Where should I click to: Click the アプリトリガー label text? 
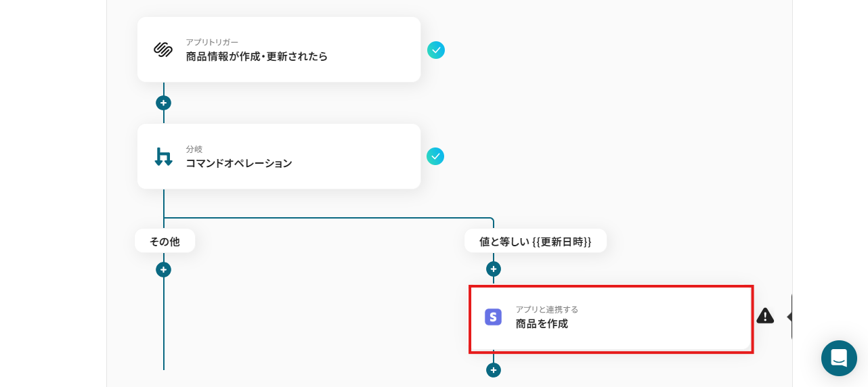[x=212, y=42]
